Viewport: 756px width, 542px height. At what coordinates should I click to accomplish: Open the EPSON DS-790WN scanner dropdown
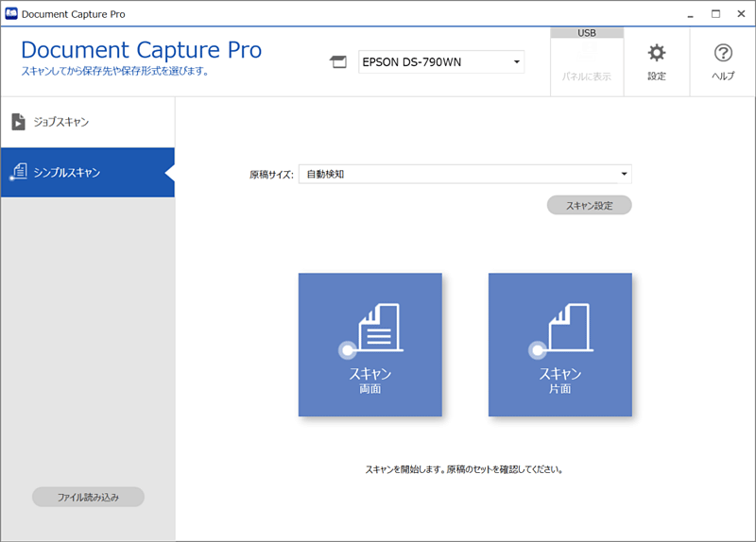441,63
